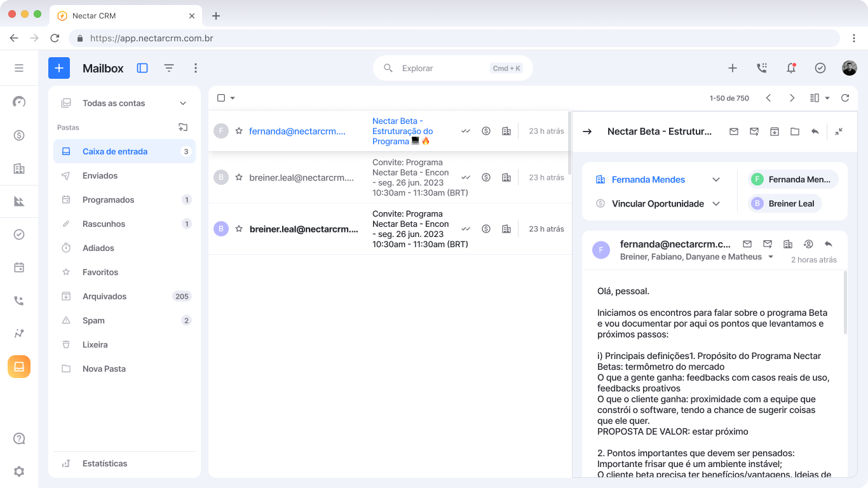The width and height of the screenshot is (868, 488).
Task: Go to previous page of emails
Action: pyautogui.click(x=768, y=98)
